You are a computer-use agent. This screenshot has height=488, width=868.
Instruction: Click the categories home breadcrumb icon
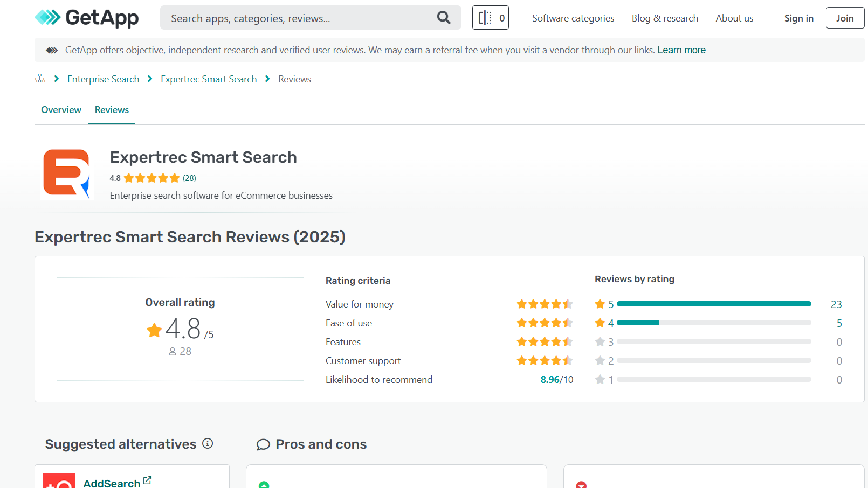point(40,79)
